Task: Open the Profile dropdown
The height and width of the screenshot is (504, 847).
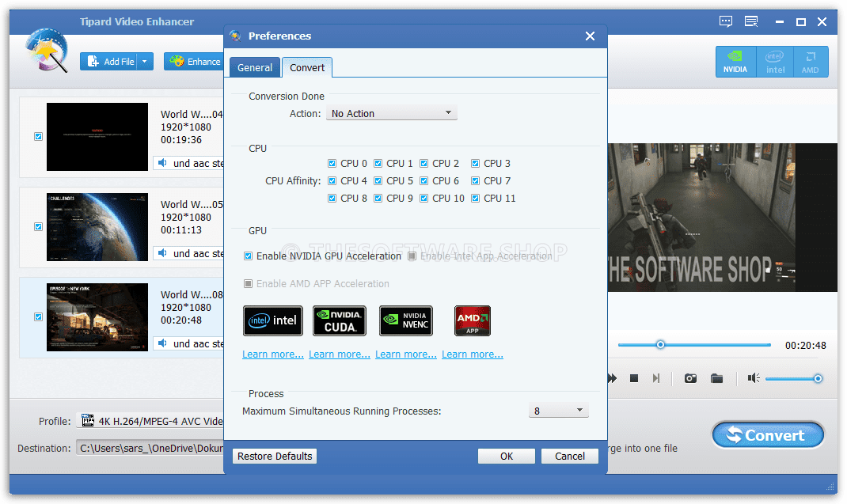Action: (151, 421)
